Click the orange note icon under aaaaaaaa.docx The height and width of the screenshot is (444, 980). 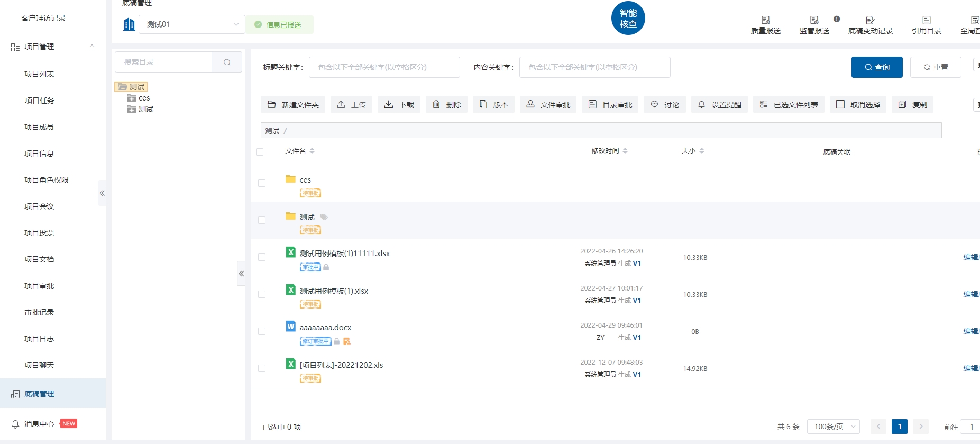point(347,341)
